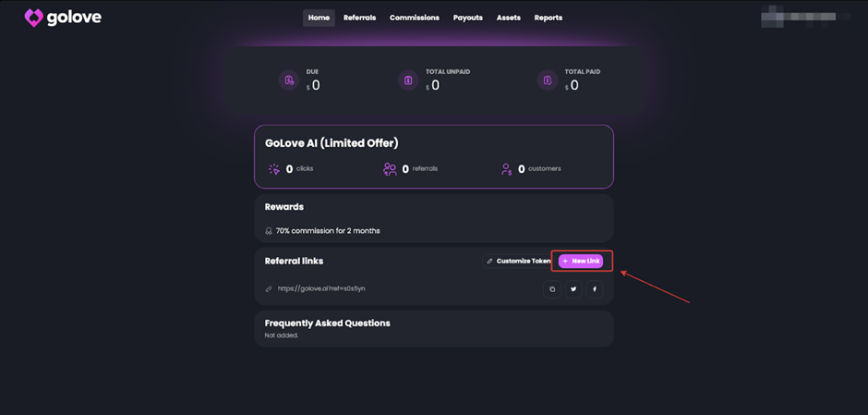The height and width of the screenshot is (415, 868).
Task: View the Reports tab
Action: (x=548, y=18)
